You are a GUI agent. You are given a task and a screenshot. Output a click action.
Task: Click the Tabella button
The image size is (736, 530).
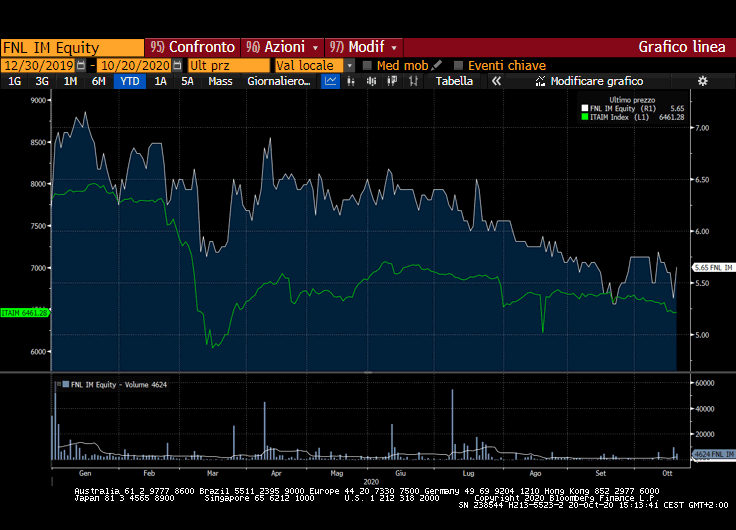[x=454, y=81]
